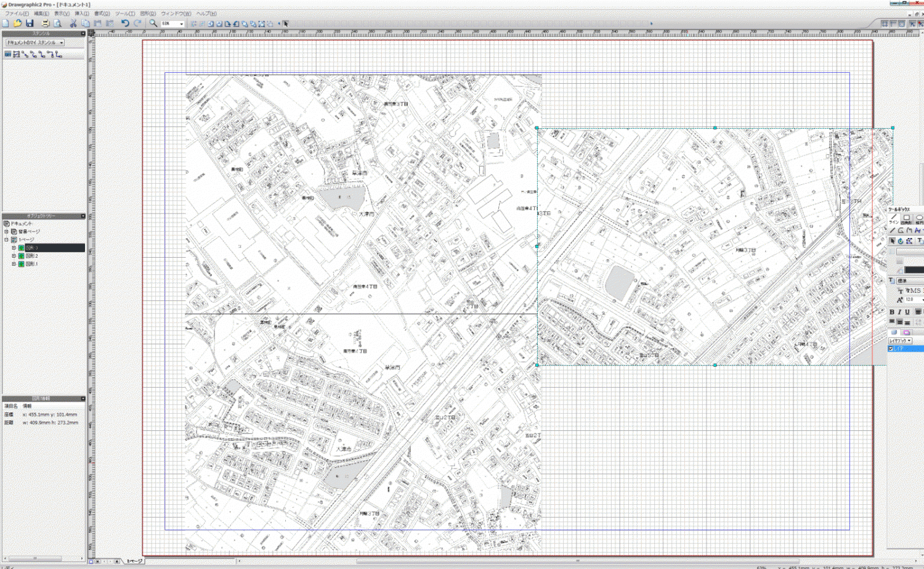The height and width of the screenshot is (569, 924).
Task: Click the Save floppy disk icon
Action: [x=30, y=23]
